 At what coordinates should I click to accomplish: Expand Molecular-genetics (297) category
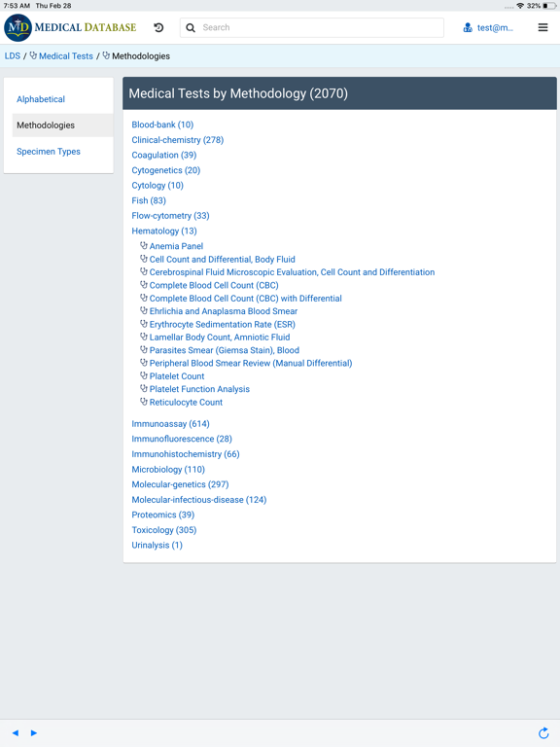coord(180,484)
